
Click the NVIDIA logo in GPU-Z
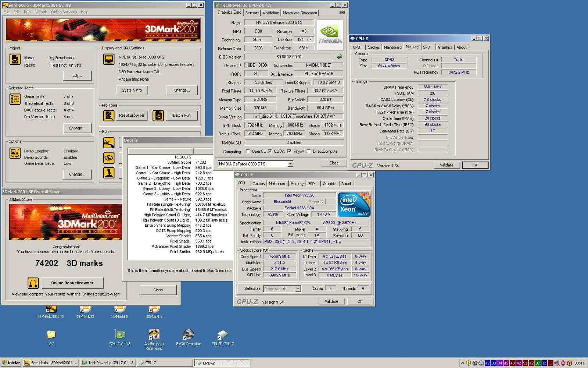click(x=330, y=35)
